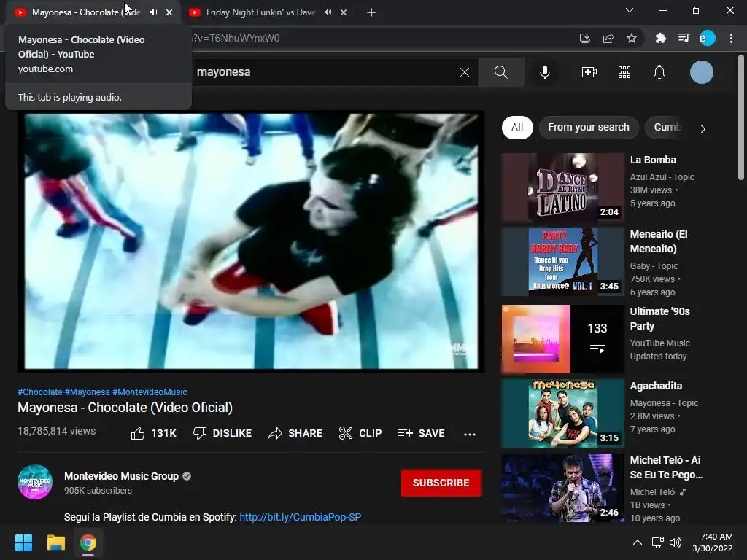Switch to the Friday Night Funkin' vs Dave tab
The height and width of the screenshot is (560, 747).
point(260,12)
